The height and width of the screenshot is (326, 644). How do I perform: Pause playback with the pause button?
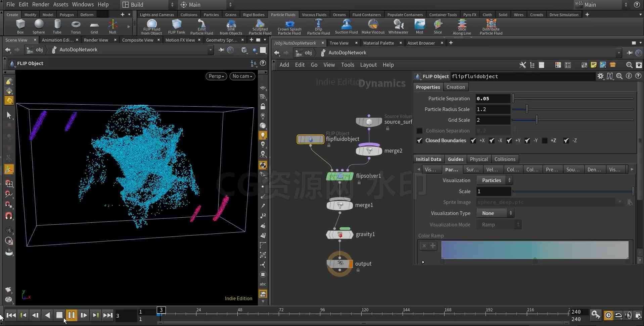[71, 315]
